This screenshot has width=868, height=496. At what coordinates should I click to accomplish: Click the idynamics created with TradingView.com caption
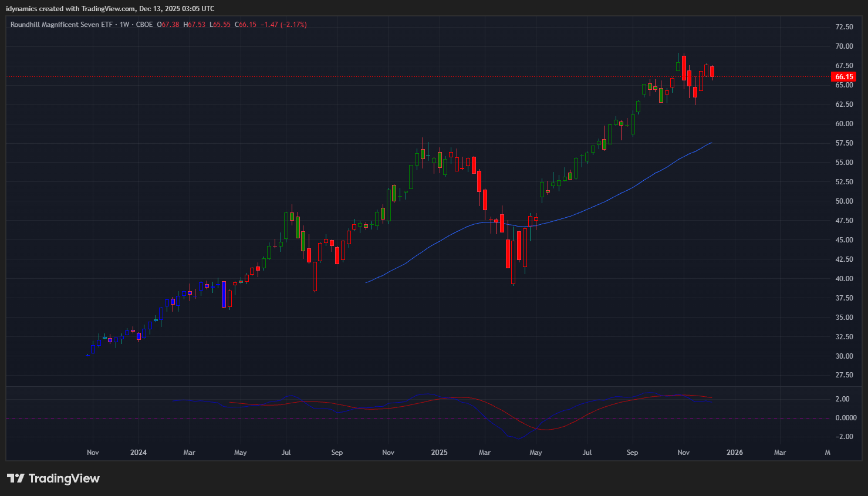coord(110,9)
